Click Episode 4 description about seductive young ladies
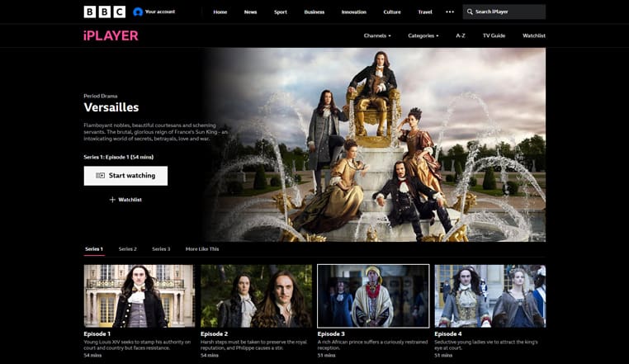 pyautogui.click(x=486, y=345)
